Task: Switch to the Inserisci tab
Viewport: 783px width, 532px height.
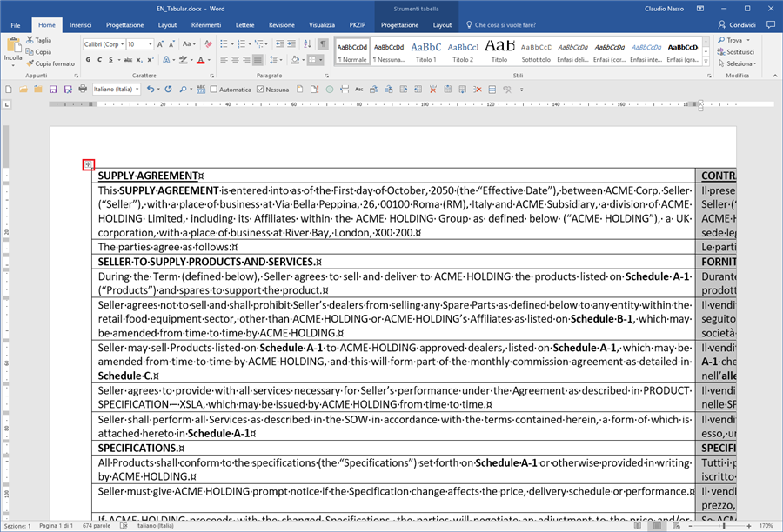Action: pos(80,25)
